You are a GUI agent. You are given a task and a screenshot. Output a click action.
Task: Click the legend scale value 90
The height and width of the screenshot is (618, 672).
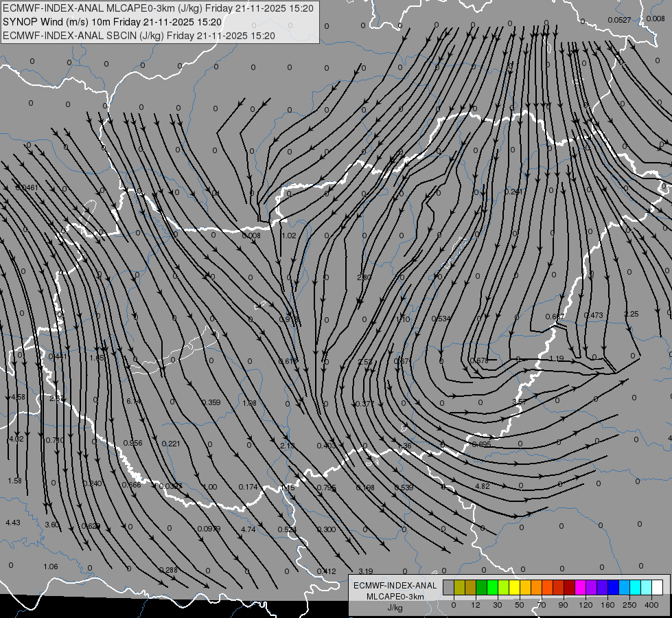pyautogui.click(x=563, y=605)
